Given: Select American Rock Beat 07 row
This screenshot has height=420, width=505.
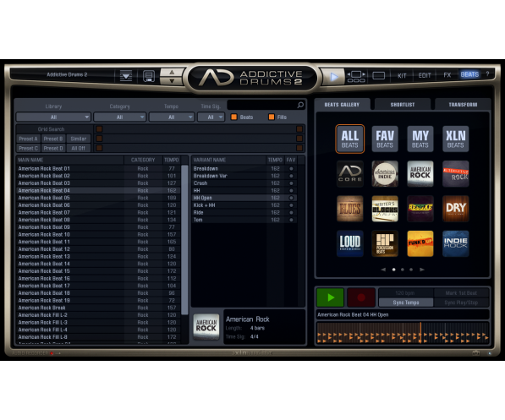Looking at the screenshot, I should tap(98, 213).
